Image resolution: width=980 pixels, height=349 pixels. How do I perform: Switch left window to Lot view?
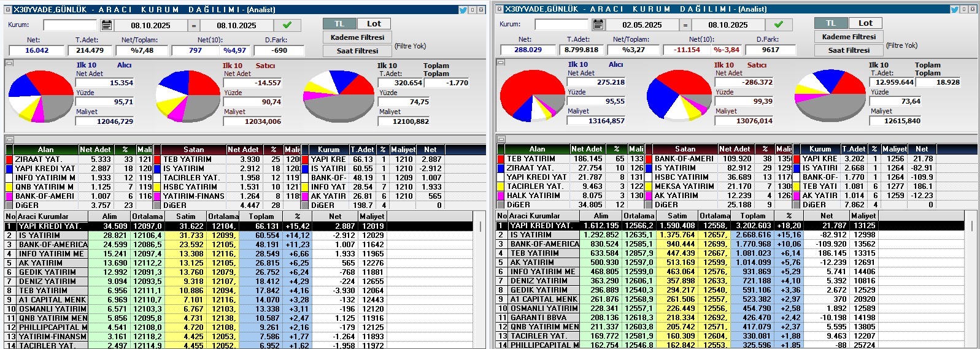(374, 24)
